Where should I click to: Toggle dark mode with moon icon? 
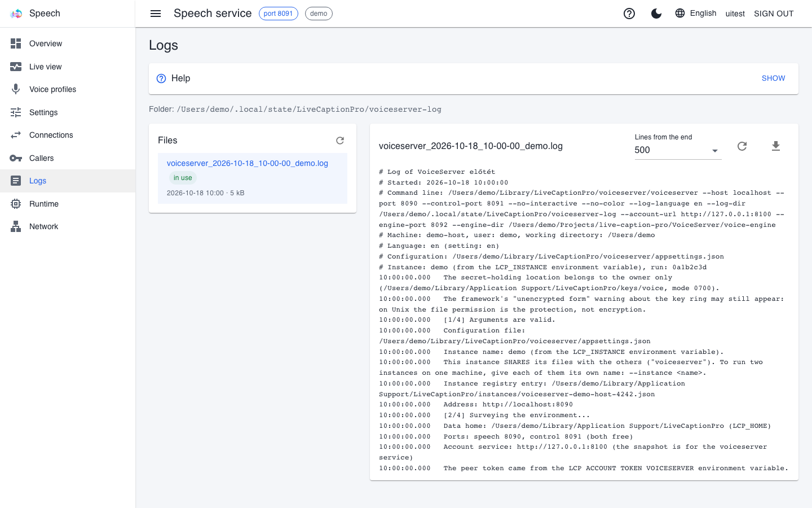pos(656,14)
